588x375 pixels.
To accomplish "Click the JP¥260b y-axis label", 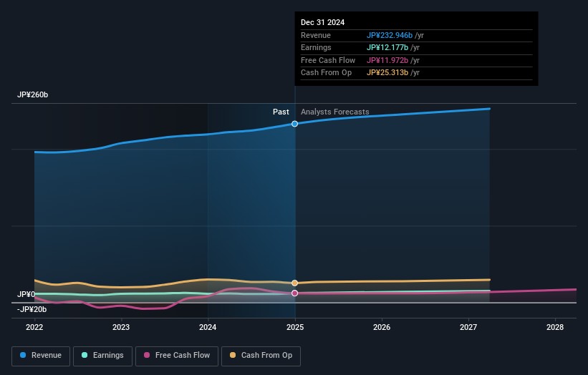I will click(32, 95).
